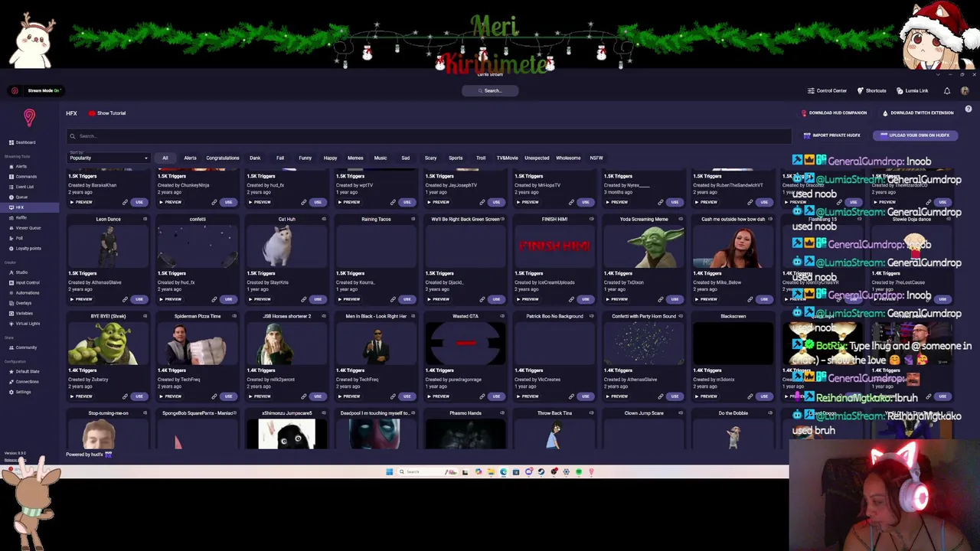Preview the Spiderman Pizza Time effect
This screenshot has height=551, width=980.
pyautogui.click(x=171, y=396)
